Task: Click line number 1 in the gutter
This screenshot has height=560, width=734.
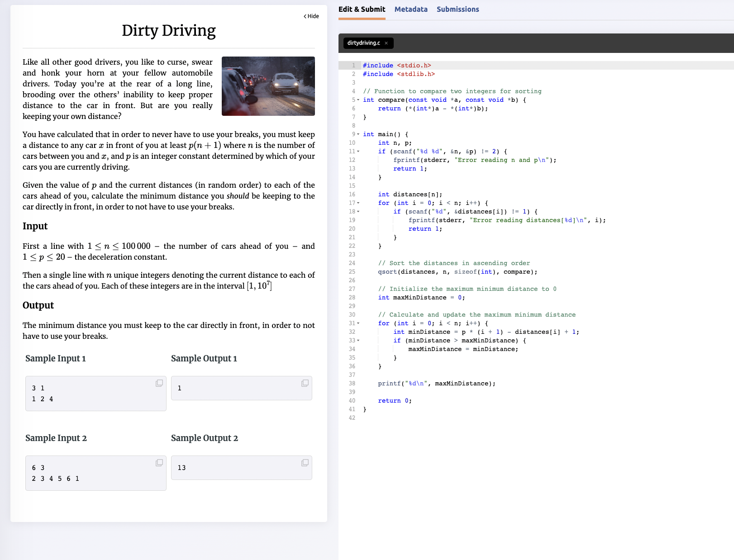Action: click(x=353, y=65)
